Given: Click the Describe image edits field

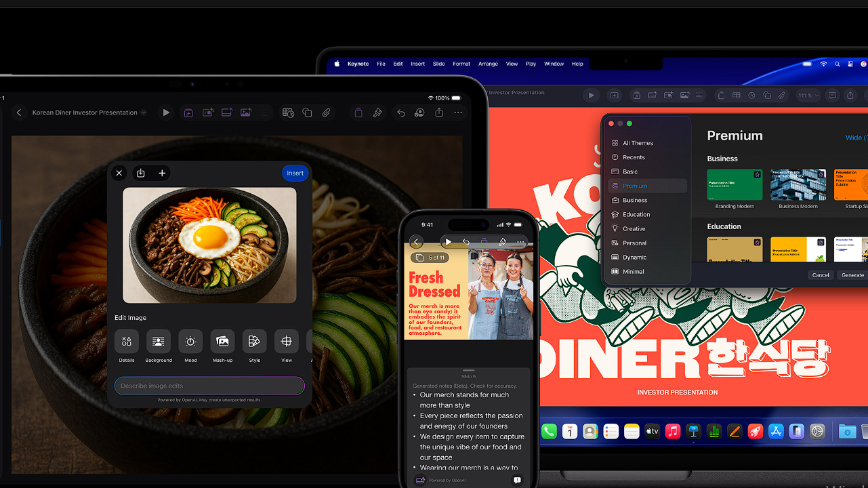Looking at the screenshot, I should [209, 386].
